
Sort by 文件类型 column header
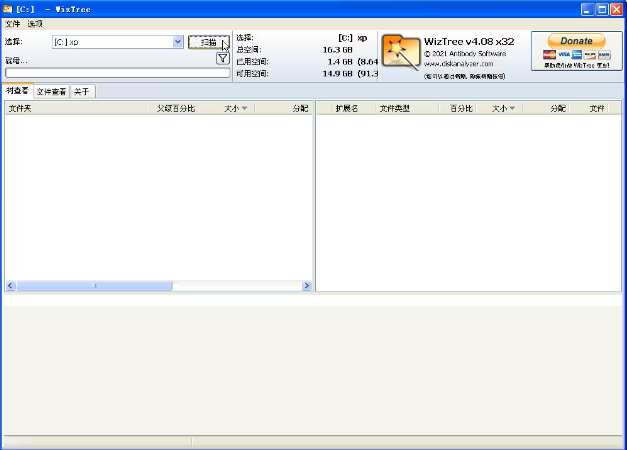click(407, 108)
